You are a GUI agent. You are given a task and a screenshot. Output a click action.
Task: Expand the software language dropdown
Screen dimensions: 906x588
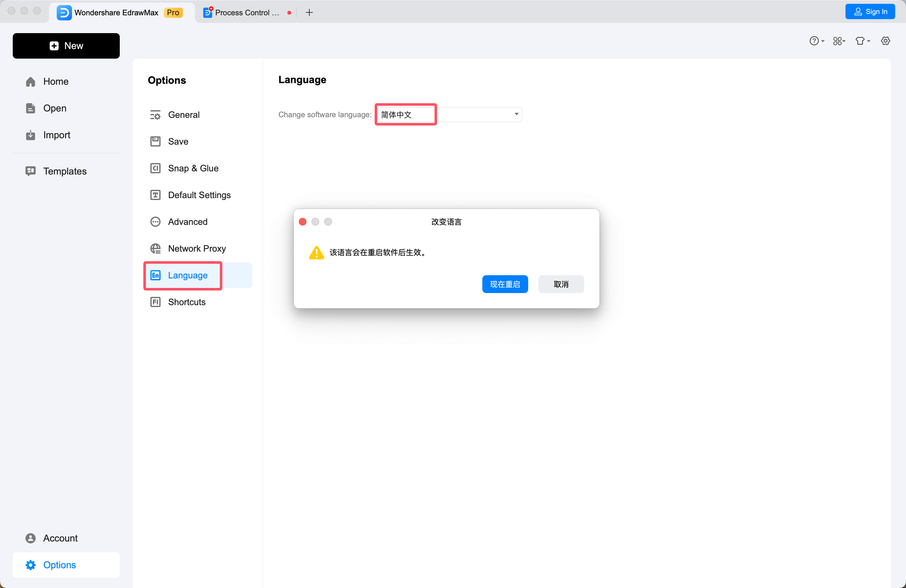[516, 114]
